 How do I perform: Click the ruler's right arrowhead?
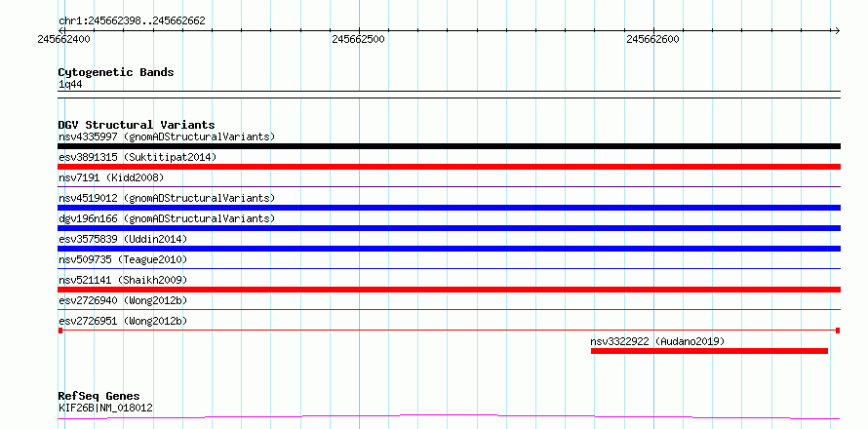pos(837,30)
